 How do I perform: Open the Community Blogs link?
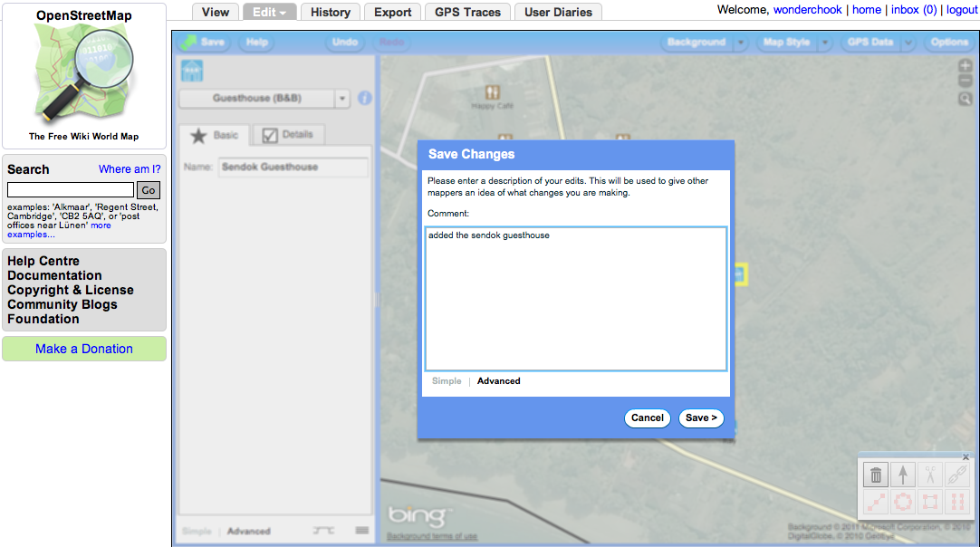(62, 304)
